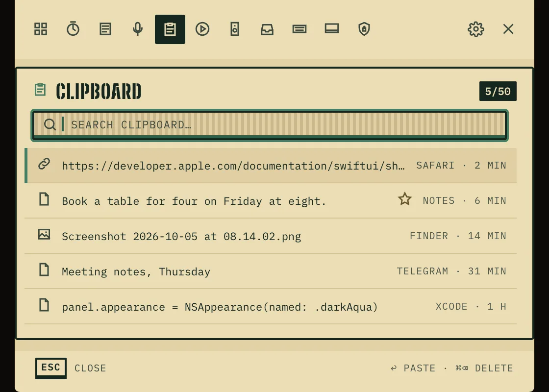Click the magnifier icon in search field
549x392 pixels.
50,124
